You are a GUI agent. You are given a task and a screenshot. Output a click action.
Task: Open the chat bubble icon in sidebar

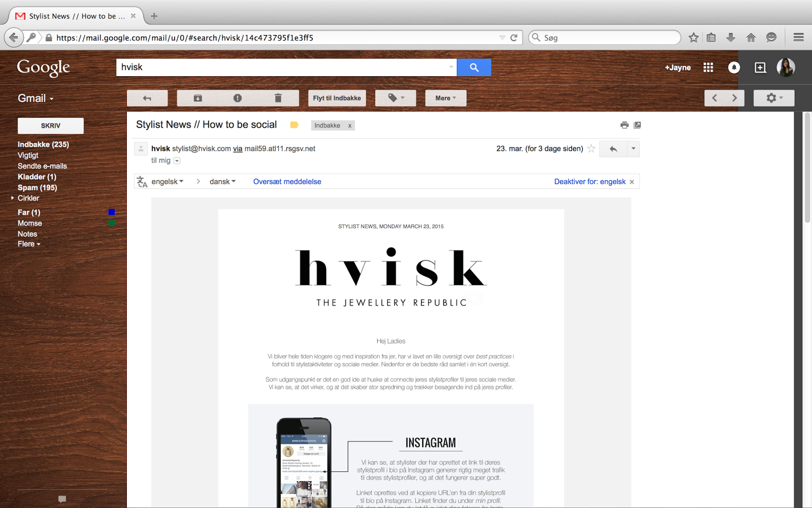point(62,499)
